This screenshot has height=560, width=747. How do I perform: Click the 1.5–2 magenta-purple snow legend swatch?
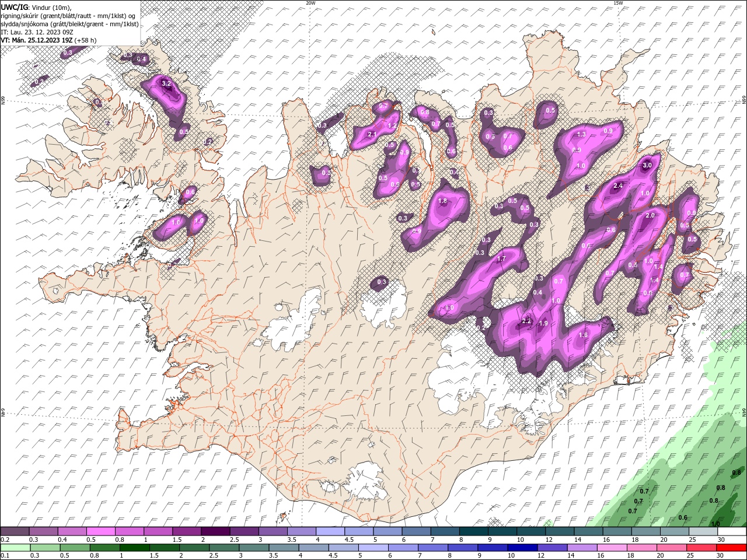187,531
